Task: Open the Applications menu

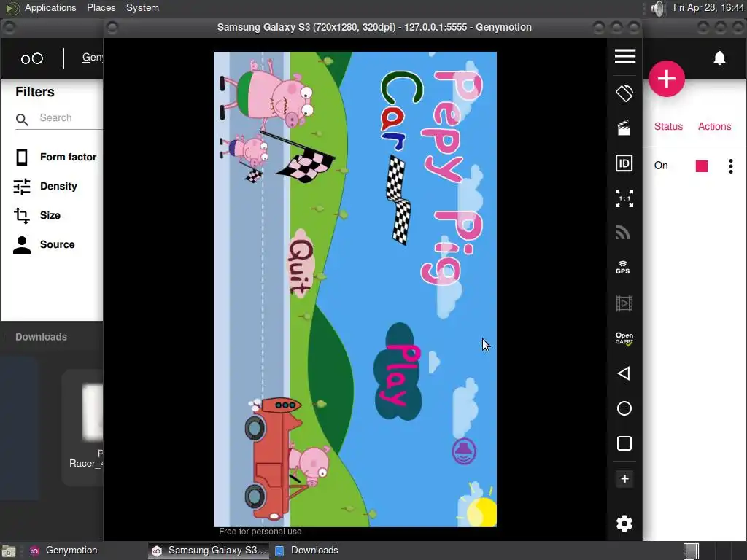Action: [x=50, y=7]
